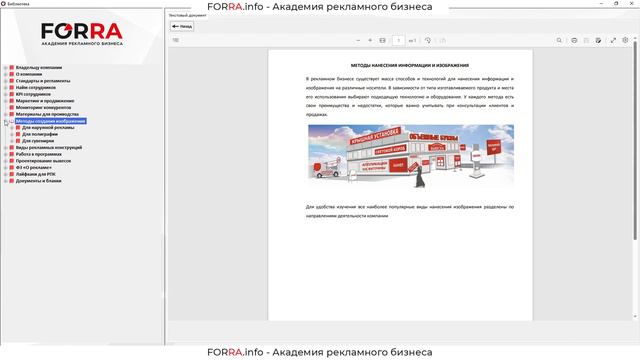The image size is (640, 360).
Task: Select 'Лайфхаки для РПК' in the tree
Action: tap(36, 174)
